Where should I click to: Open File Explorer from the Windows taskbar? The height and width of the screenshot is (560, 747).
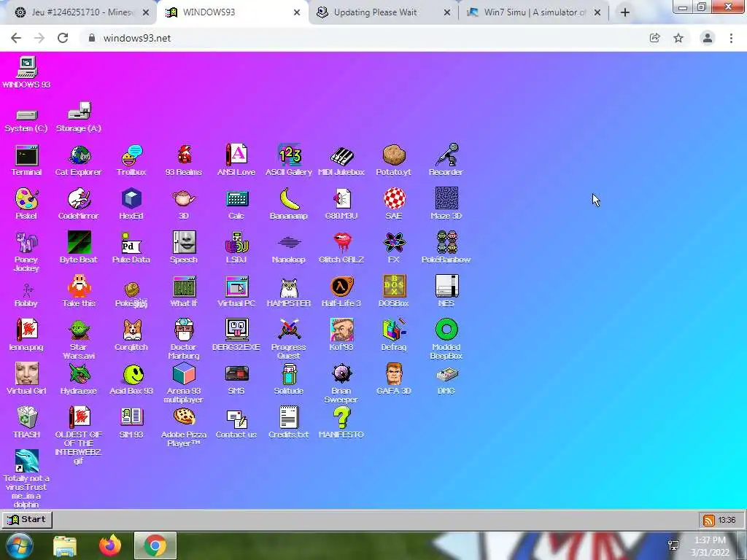(x=65, y=545)
